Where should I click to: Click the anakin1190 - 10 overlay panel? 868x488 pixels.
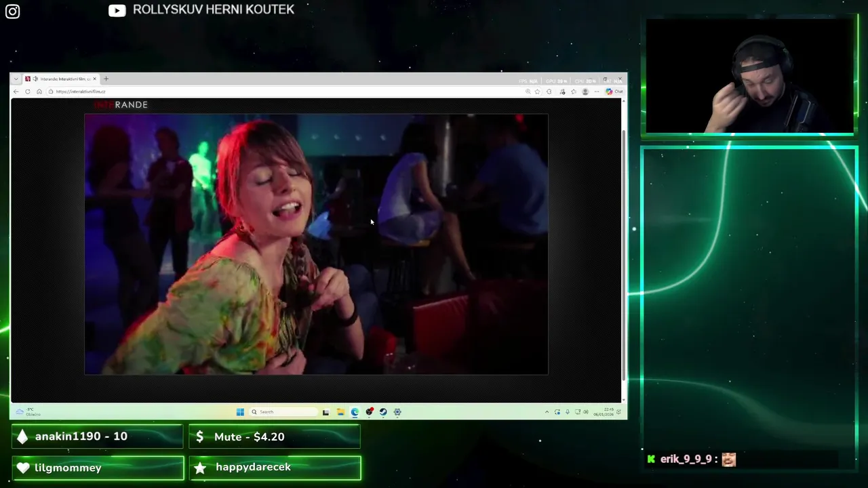point(97,436)
